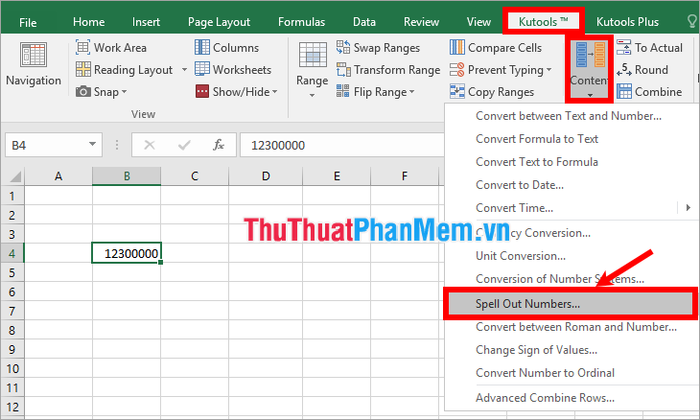The width and height of the screenshot is (700, 420).
Task: Select cell B4 containing 12300000
Action: pos(126,253)
